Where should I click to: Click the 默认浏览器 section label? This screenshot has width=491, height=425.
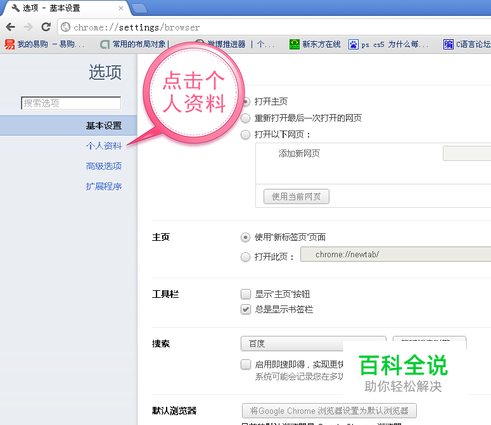pyautogui.click(x=174, y=411)
